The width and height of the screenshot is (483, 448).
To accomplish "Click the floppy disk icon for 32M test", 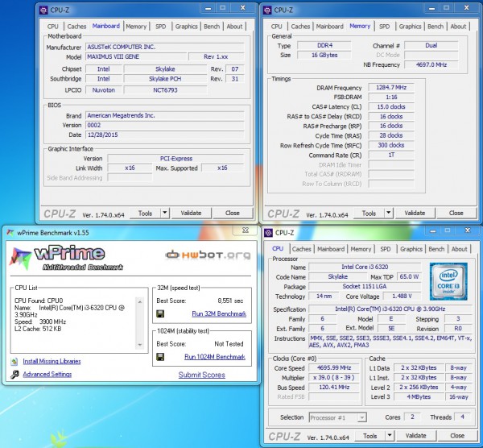I will click(x=160, y=314).
